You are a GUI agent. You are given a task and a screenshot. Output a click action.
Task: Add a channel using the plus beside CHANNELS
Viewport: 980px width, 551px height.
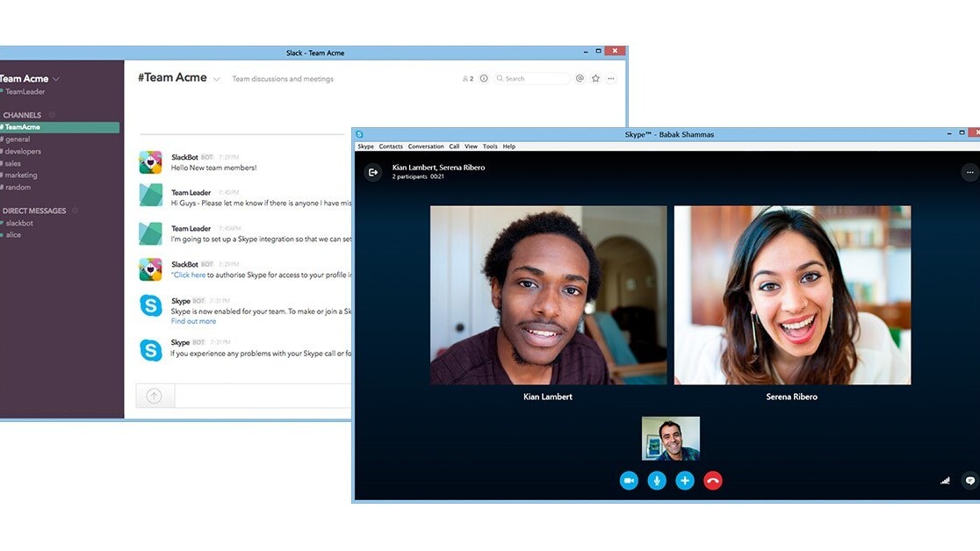point(52,115)
